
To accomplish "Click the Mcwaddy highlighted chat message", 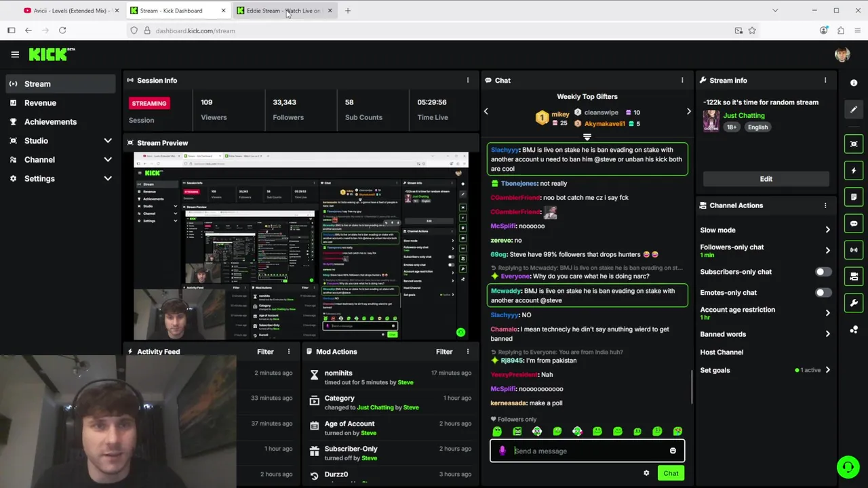I will [587, 296].
